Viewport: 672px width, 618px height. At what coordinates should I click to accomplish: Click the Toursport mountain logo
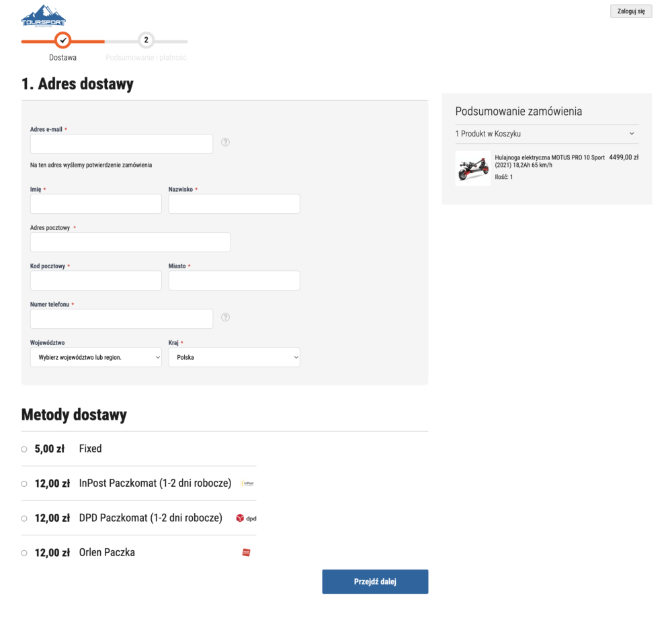pos(43,15)
